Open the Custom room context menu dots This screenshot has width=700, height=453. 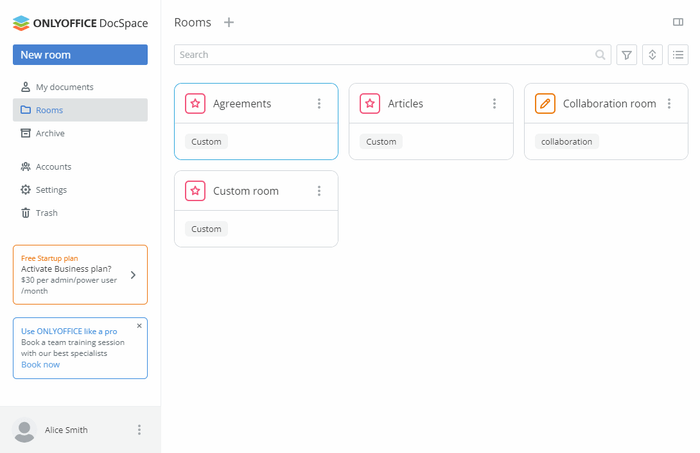pos(319,191)
